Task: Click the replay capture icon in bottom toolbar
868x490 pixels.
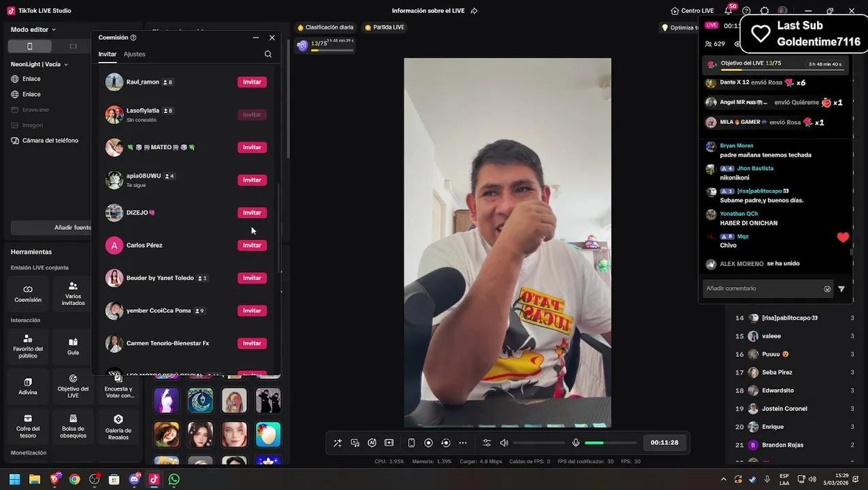Action: 446,443
